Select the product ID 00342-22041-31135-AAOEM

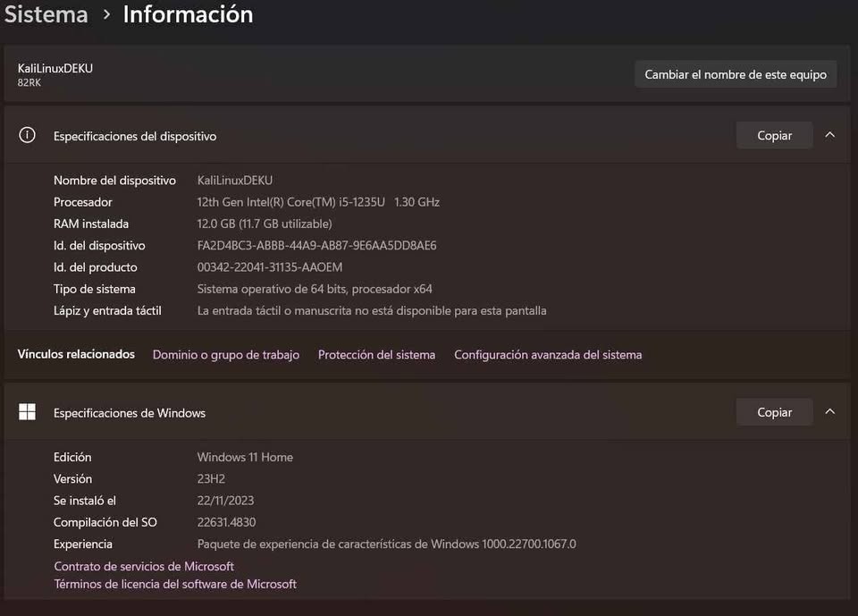pyautogui.click(x=270, y=267)
